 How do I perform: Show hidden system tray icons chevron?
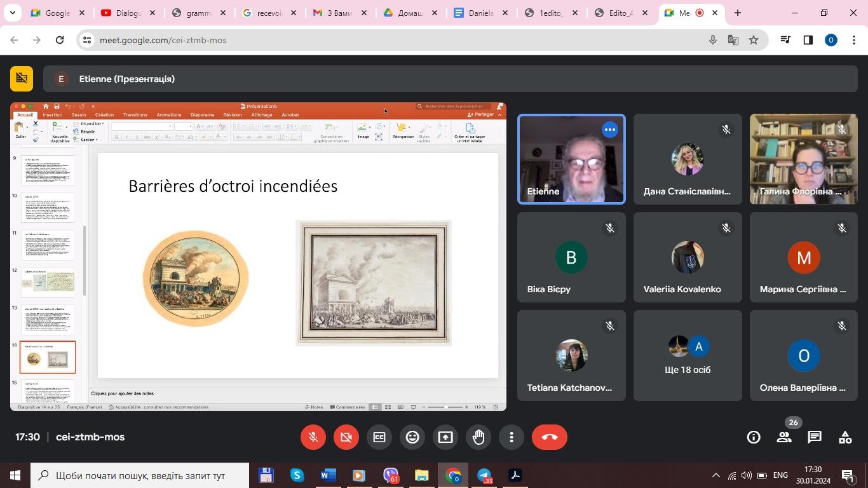(715, 475)
